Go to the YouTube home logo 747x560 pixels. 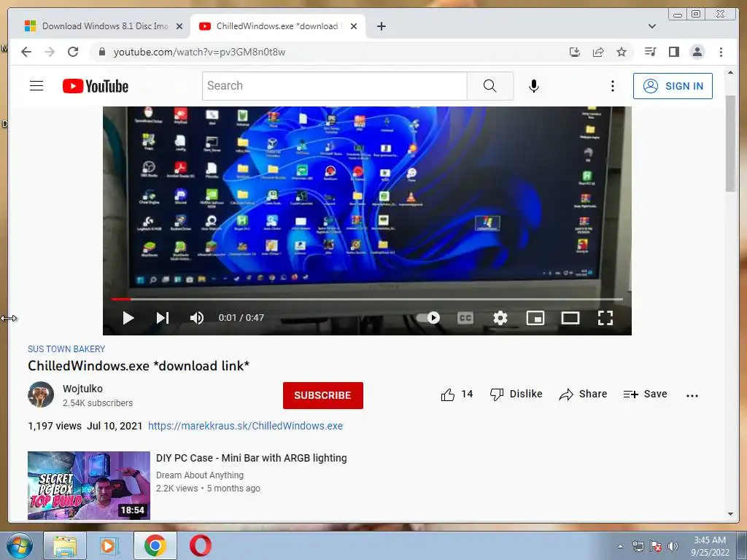96,86
